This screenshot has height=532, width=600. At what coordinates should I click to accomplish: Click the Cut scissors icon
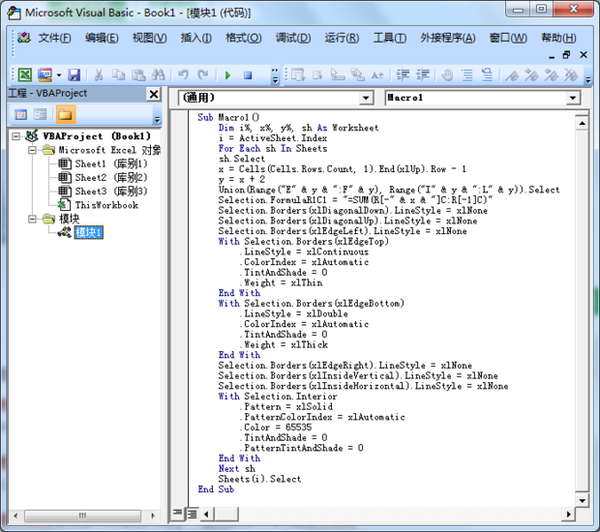(x=99, y=75)
